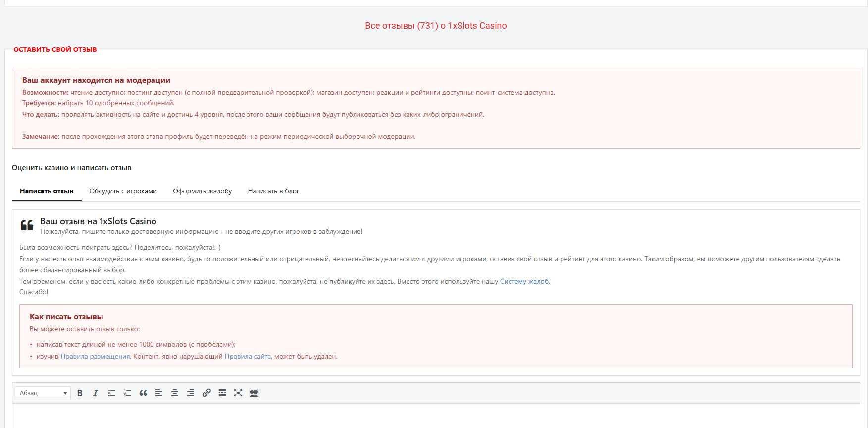Select the Написать в блог tab
868x428 pixels.
(273, 191)
